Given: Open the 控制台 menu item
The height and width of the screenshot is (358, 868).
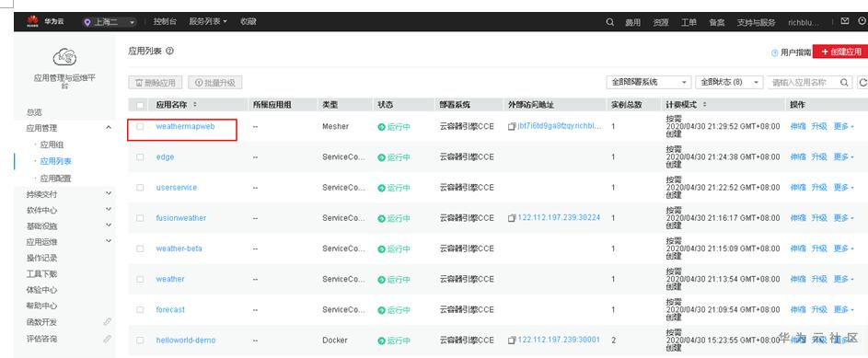Looking at the screenshot, I should 165,21.
